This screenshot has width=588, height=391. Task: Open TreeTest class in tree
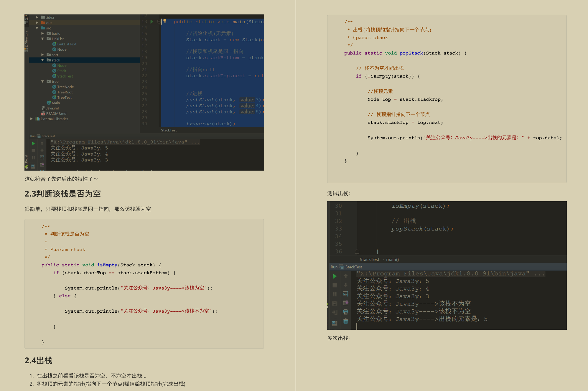click(65, 98)
